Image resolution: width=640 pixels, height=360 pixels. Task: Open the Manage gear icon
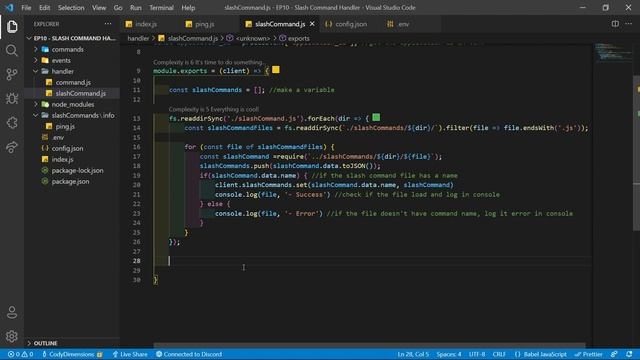pyautogui.click(x=12, y=336)
